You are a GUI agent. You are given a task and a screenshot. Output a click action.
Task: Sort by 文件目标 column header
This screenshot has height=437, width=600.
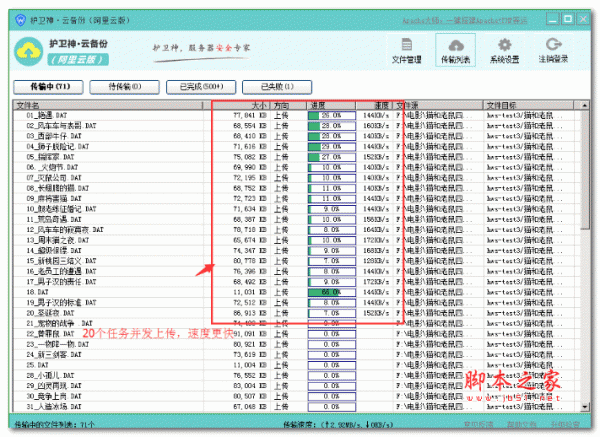[528, 105]
